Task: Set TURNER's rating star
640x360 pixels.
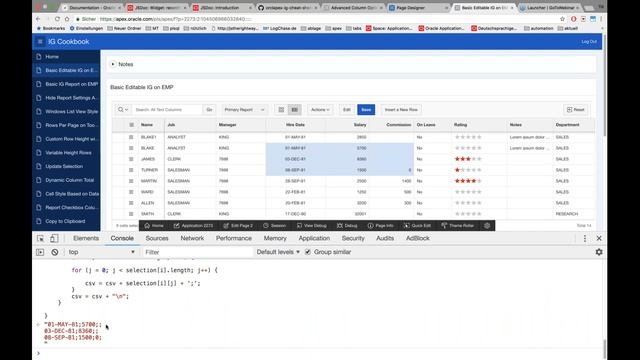Action: point(468,170)
